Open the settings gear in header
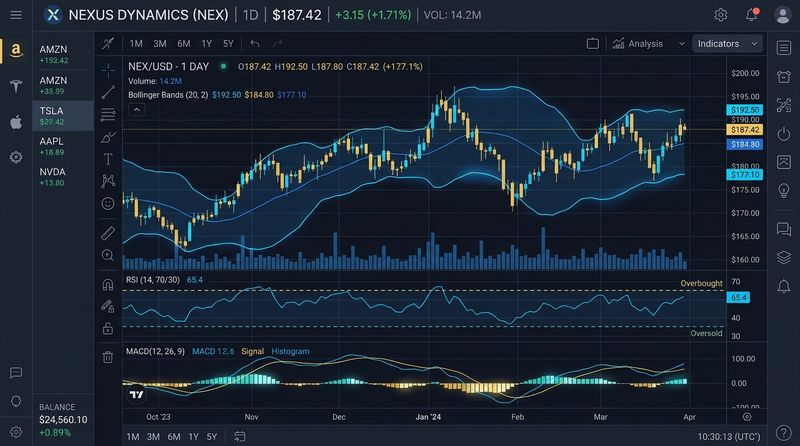The image size is (800, 446). coord(720,15)
